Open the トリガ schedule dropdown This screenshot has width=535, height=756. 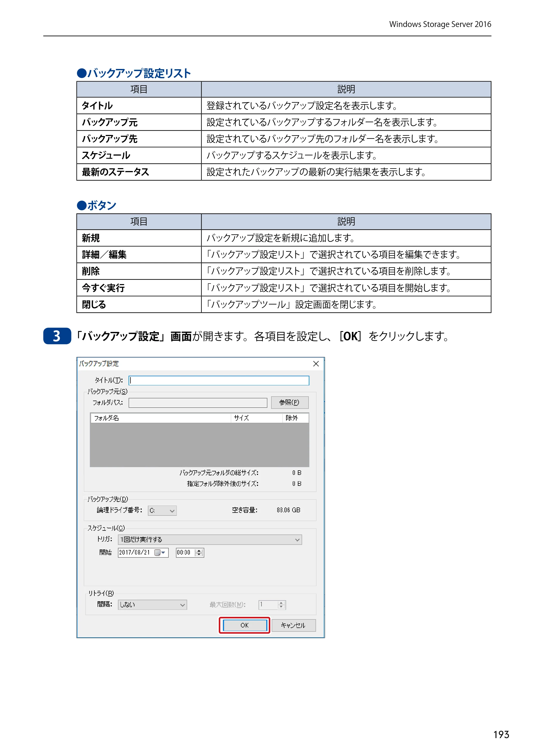(210, 540)
